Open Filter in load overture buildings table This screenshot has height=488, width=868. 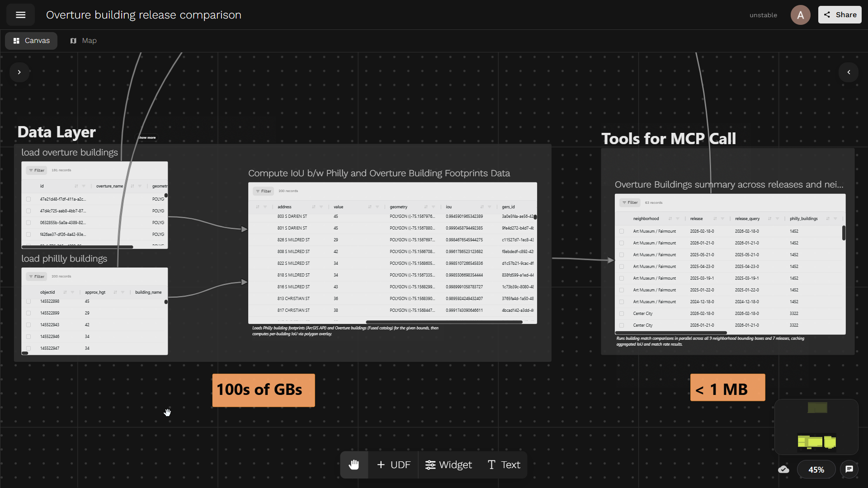(x=37, y=170)
